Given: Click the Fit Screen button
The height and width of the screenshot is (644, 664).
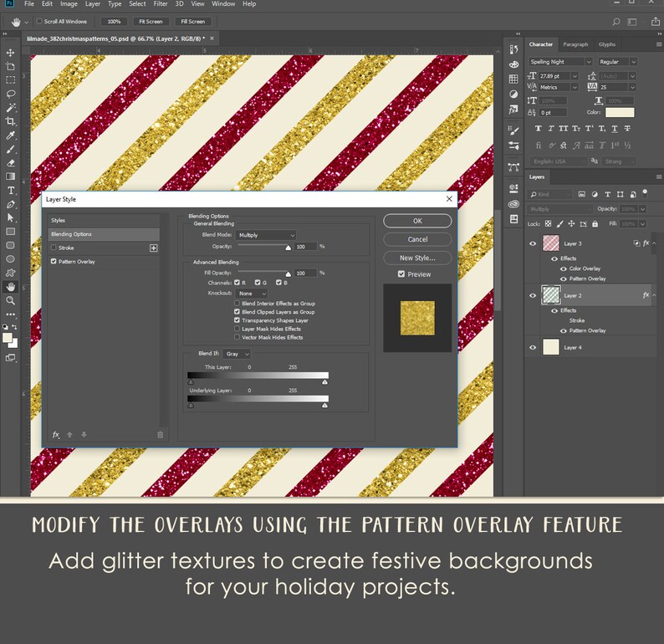Looking at the screenshot, I should tap(151, 22).
